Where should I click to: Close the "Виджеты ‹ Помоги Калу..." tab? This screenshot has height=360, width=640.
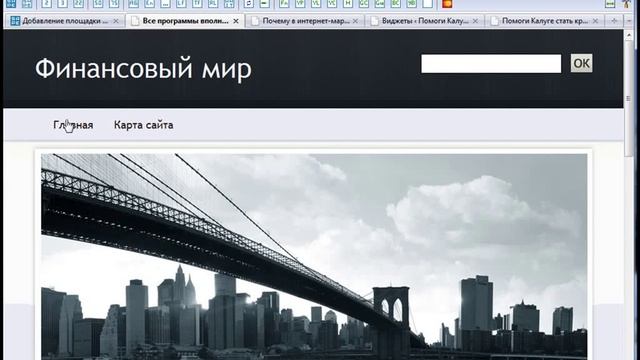475,21
